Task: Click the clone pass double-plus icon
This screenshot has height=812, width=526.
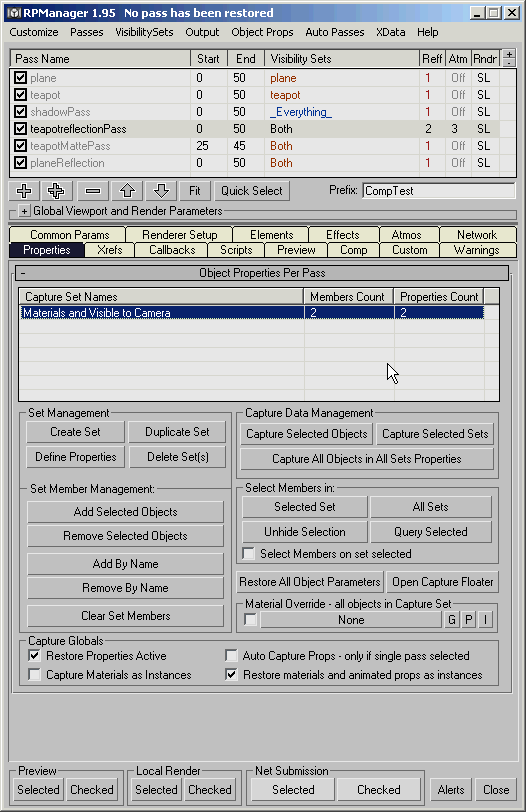Action: pyautogui.click(x=56, y=191)
